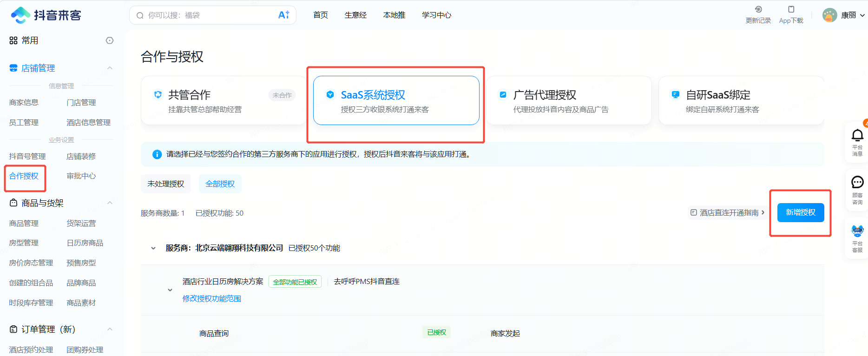
Task: Collapse the 酒店行业日历房解决方案 row chevron
Action: (x=170, y=290)
